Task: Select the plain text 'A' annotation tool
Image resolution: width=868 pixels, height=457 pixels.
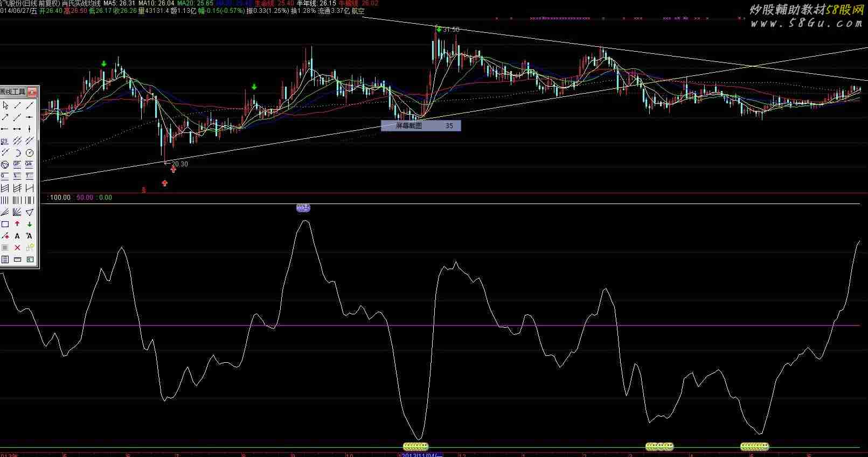Action: pos(17,236)
